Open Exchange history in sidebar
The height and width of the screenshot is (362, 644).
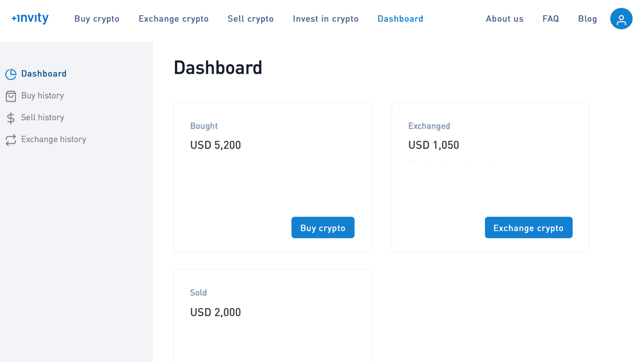[54, 139]
